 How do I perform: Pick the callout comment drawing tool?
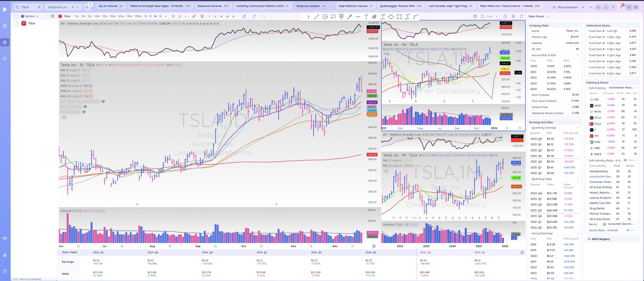click(333, 17)
